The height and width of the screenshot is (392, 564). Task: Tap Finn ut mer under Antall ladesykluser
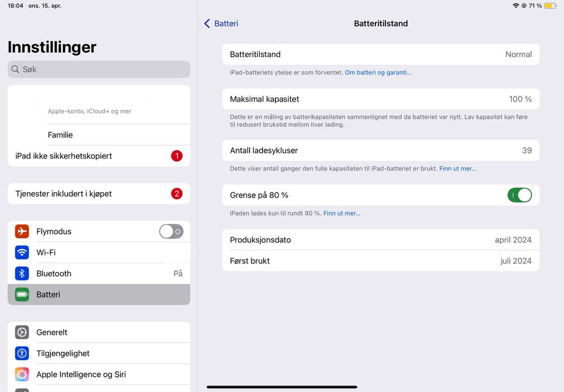tap(458, 169)
